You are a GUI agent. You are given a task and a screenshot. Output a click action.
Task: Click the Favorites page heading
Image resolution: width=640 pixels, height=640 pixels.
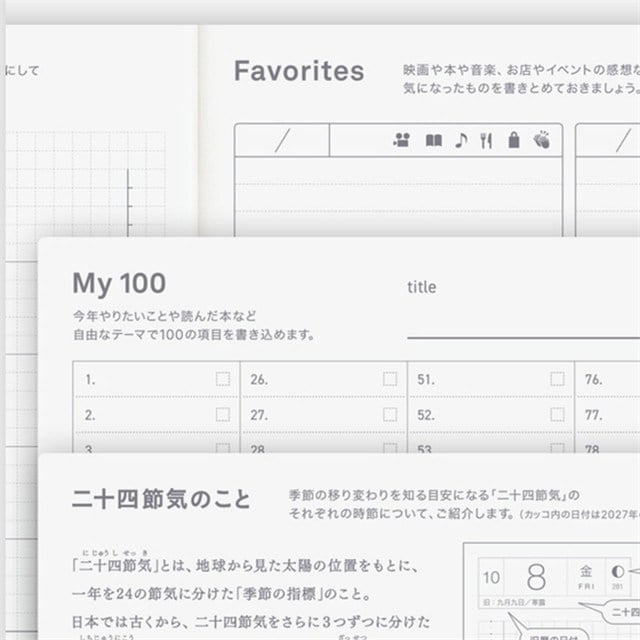[299, 71]
